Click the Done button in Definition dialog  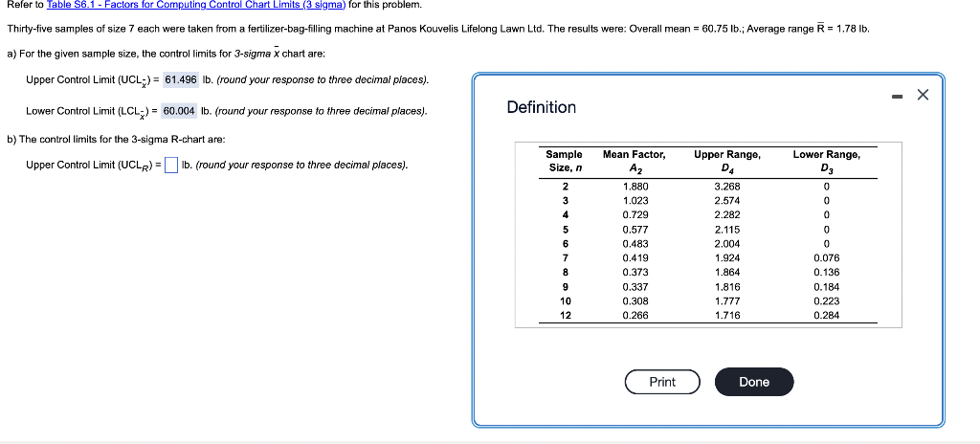pyautogui.click(x=754, y=382)
